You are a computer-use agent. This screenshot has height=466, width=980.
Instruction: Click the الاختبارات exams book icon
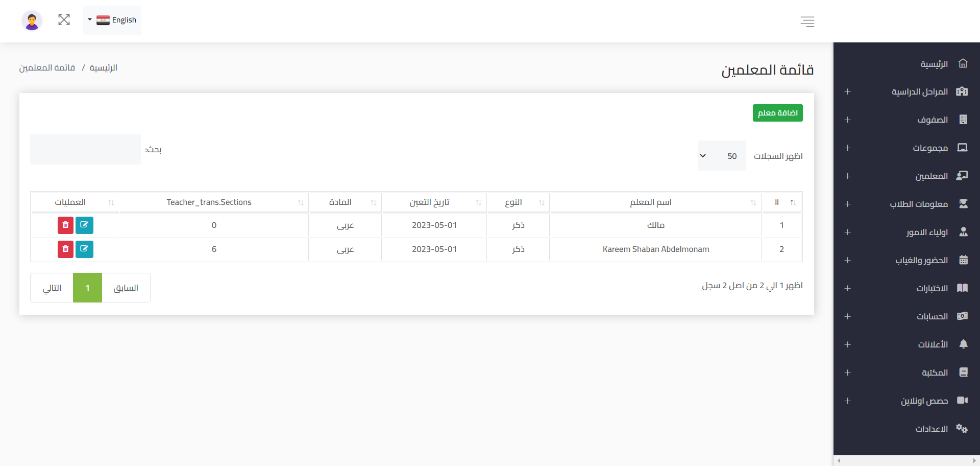963,288
